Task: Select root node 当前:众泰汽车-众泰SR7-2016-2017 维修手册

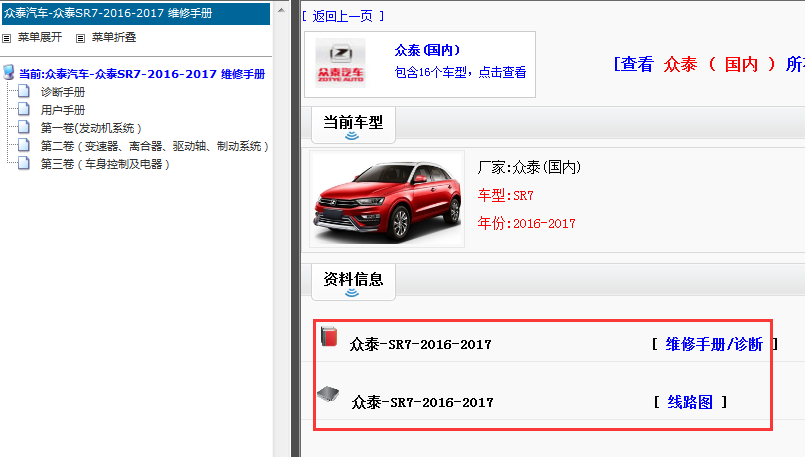Action: point(142,74)
